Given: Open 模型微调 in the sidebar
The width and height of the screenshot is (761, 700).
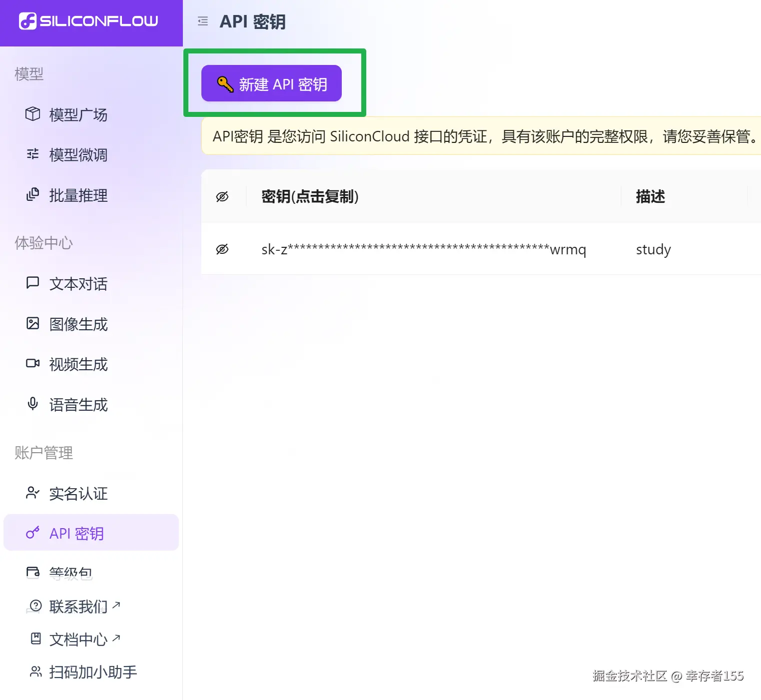Looking at the screenshot, I should [78, 155].
